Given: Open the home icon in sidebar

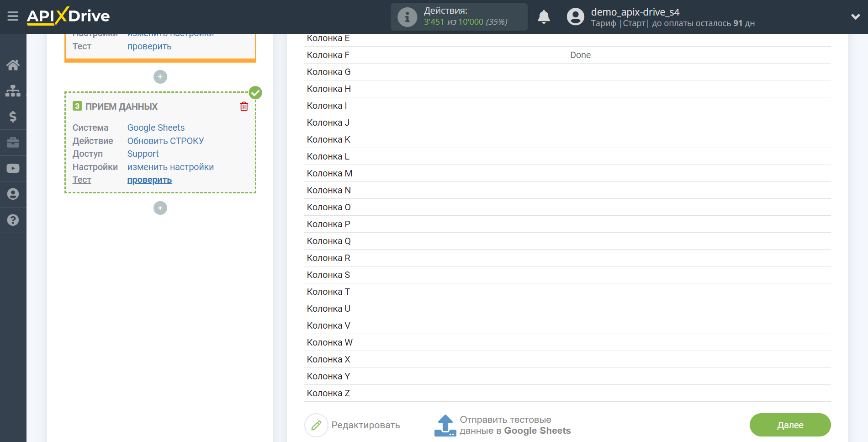Looking at the screenshot, I should point(13,65).
